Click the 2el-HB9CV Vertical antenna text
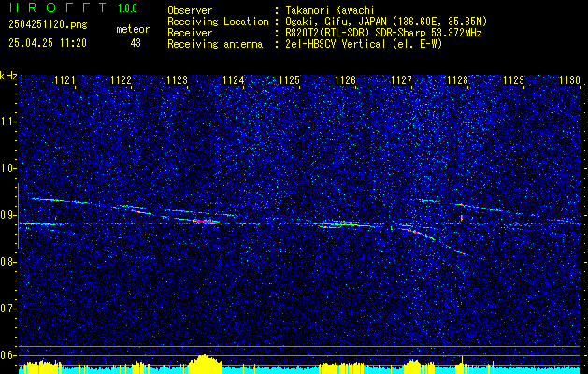The image size is (588, 374). click(364, 44)
